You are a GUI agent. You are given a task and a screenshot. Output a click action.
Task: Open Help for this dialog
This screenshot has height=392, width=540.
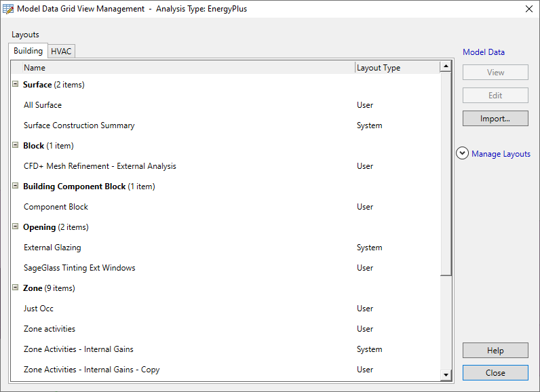coord(495,351)
